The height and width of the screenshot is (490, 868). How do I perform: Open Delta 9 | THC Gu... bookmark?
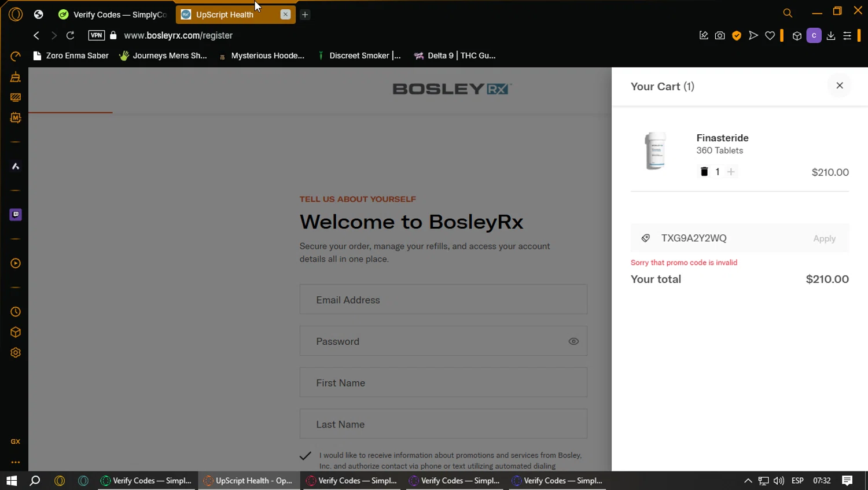coord(455,56)
